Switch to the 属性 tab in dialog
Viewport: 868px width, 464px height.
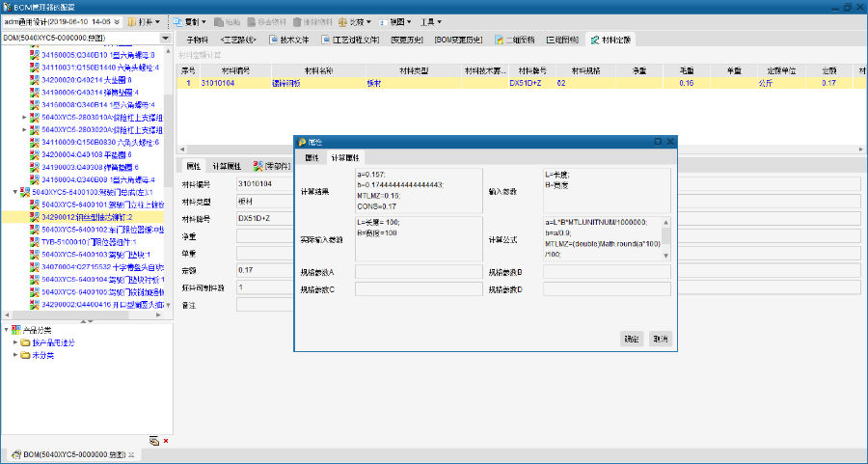(312, 157)
